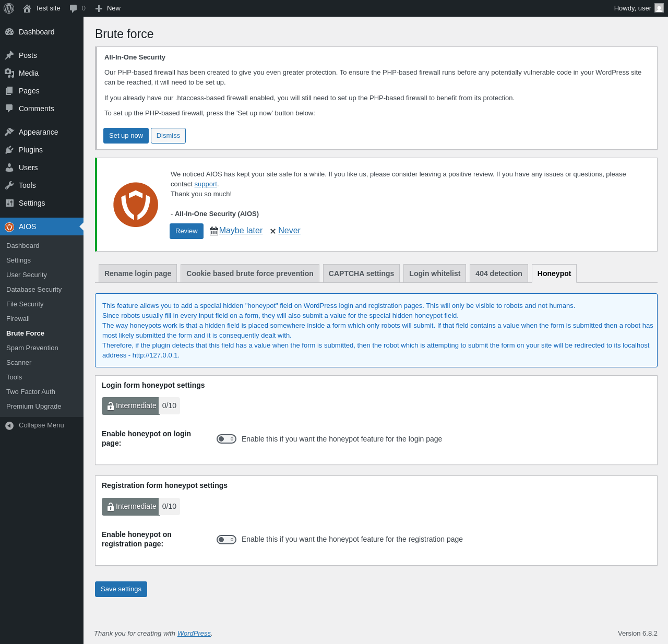Click the Never link
Screen dimensions: 668x644
pyautogui.click(x=289, y=231)
